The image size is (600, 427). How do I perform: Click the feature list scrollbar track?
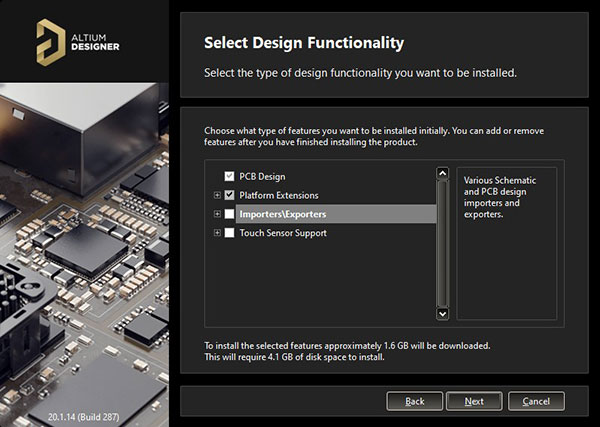tap(442, 243)
